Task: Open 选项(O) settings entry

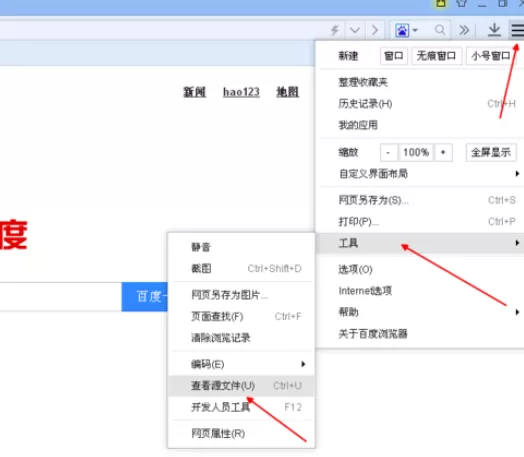Action: pyautogui.click(x=420, y=269)
